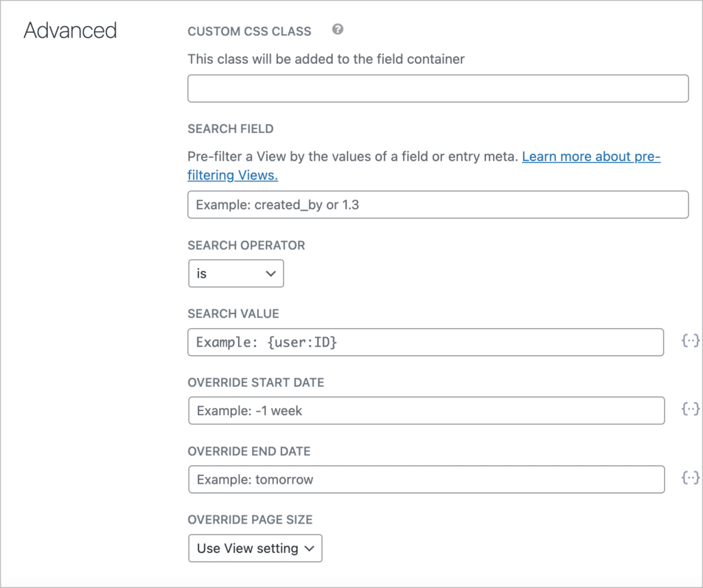The image size is (703, 588).
Task: Click the 'CUSTOM CSS CLASS' label
Action: [249, 32]
